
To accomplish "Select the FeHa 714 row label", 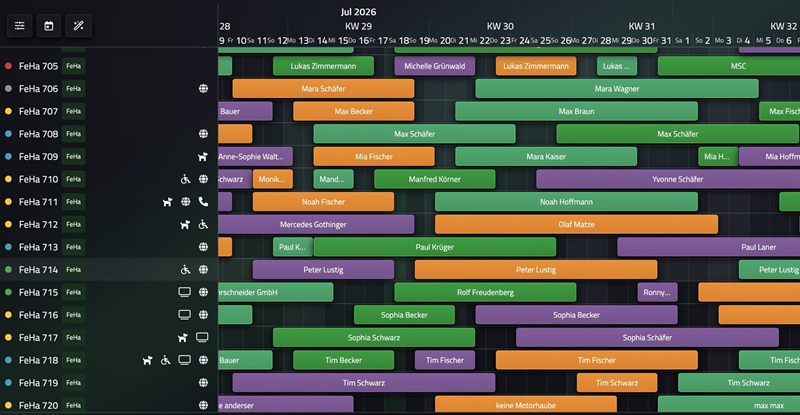I will (38, 270).
